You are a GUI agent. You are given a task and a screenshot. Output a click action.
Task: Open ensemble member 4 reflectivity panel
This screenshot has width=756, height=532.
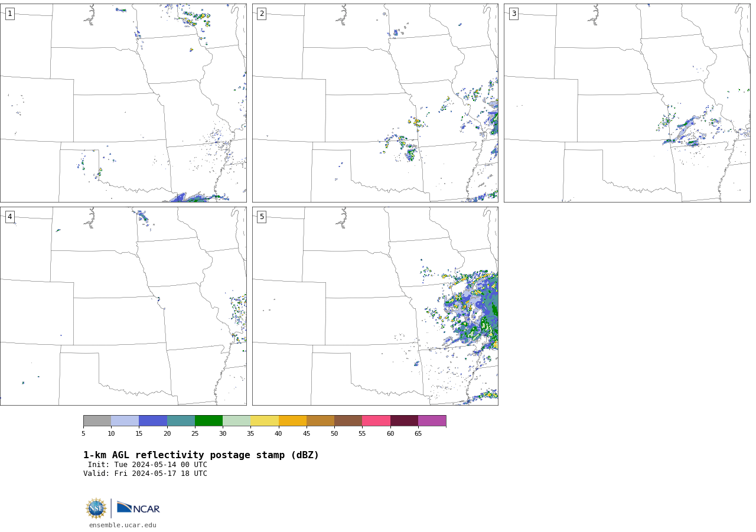point(123,306)
